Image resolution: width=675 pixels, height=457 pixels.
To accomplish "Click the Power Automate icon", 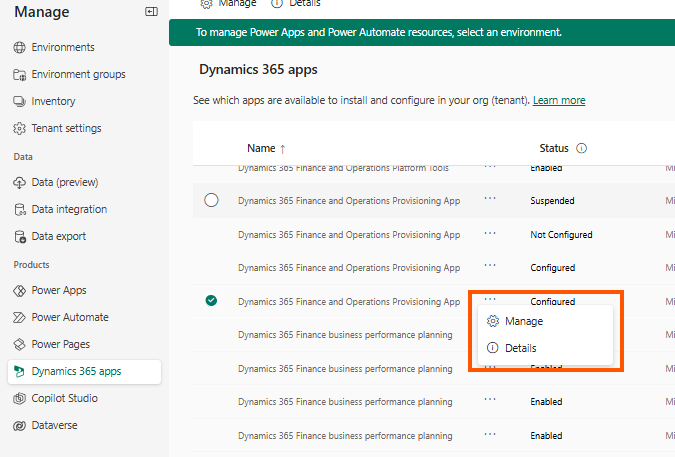I will [19, 318].
